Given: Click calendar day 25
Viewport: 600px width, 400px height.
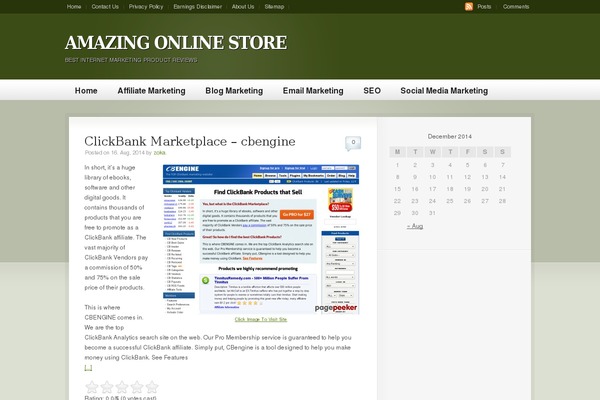Looking at the screenshot, I should (450, 201).
